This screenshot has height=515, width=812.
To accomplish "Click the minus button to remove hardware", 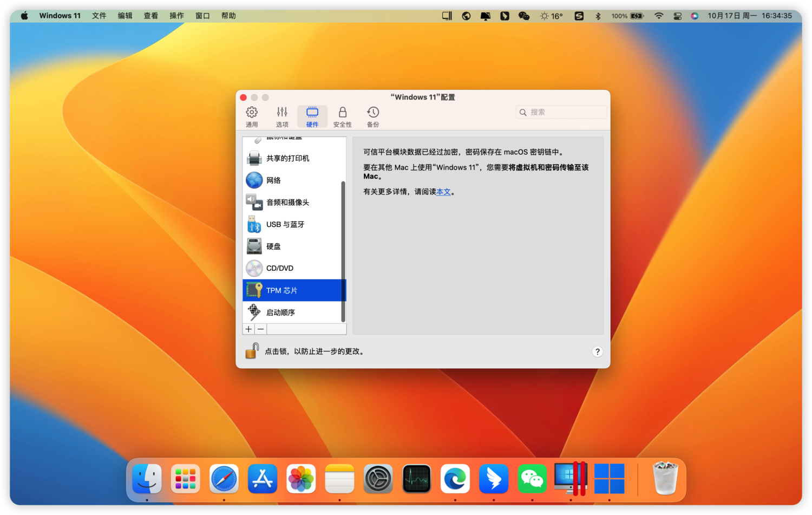I will 260,329.
